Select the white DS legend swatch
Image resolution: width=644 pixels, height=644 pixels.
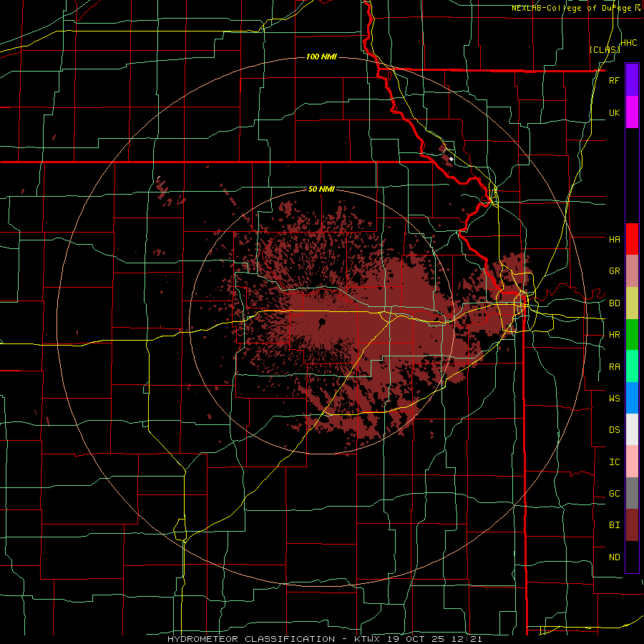(632, 429)
